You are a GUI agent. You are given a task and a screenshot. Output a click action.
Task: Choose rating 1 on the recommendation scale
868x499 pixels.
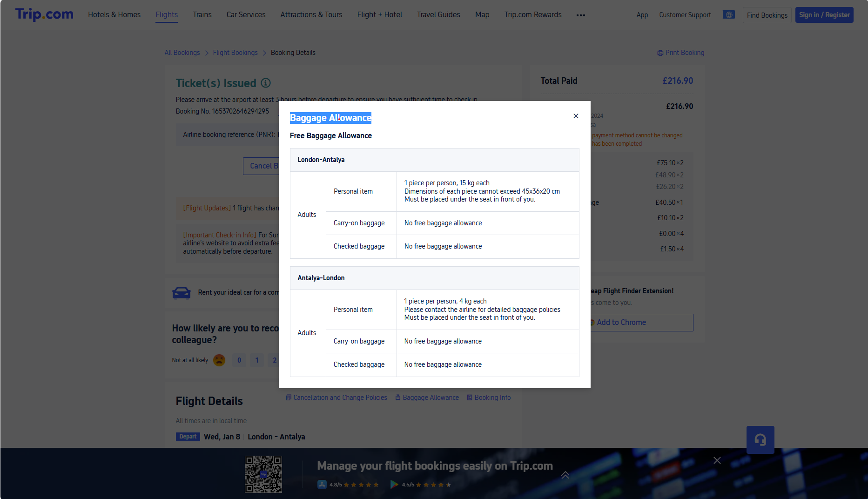tap(257, 360)
